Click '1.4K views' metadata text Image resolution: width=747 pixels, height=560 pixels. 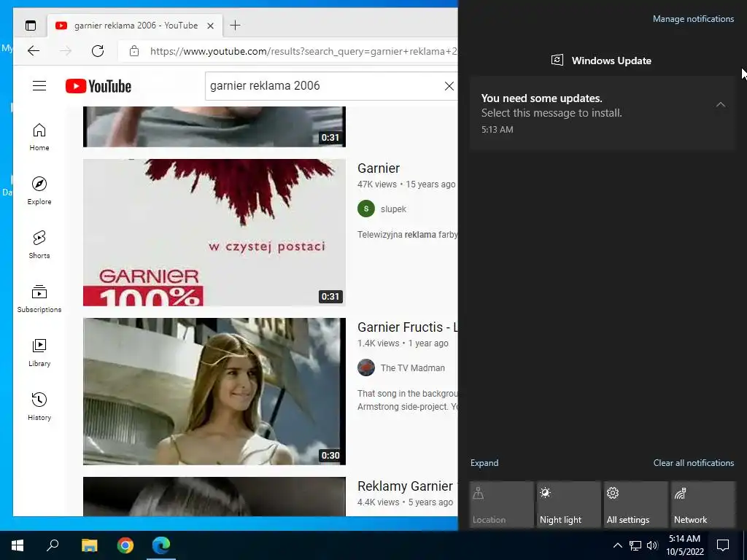[379, 343]
